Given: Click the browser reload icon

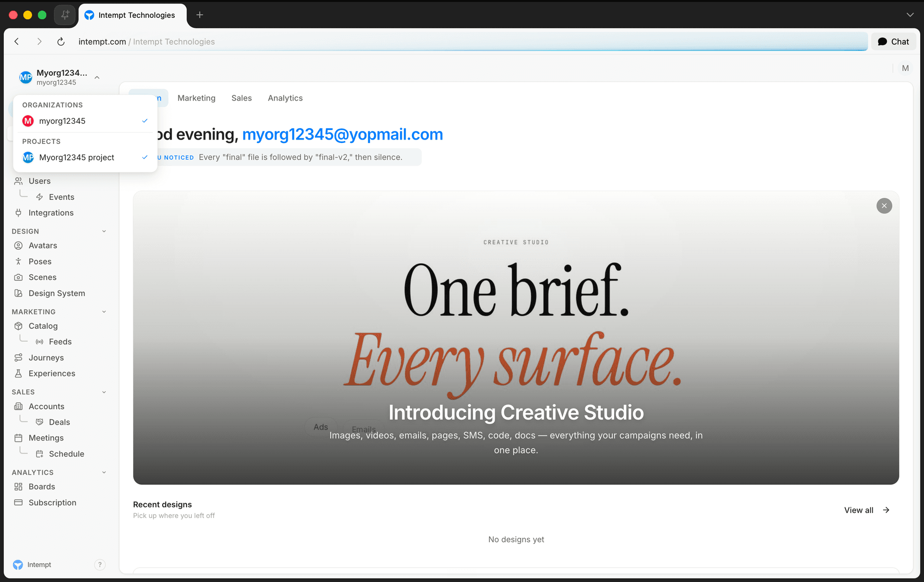Looking at the screenshot, I should [61, 42].
